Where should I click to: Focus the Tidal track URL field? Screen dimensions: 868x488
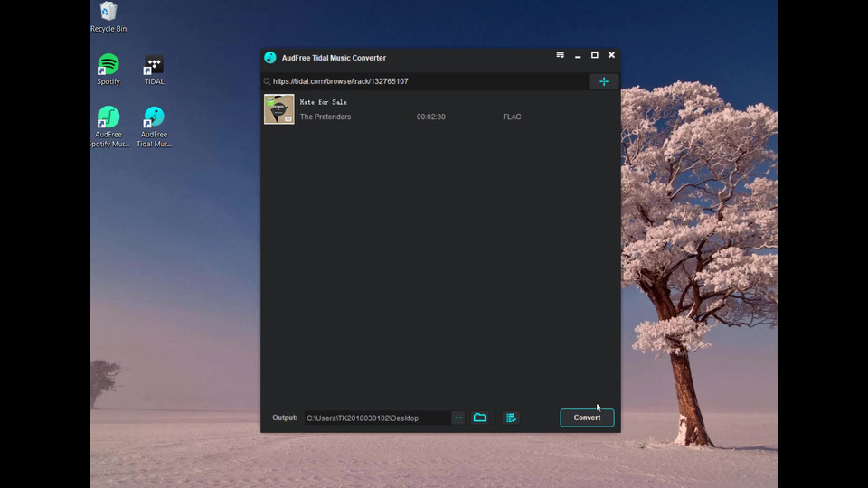pyautogui.click(x=425, y=81)
